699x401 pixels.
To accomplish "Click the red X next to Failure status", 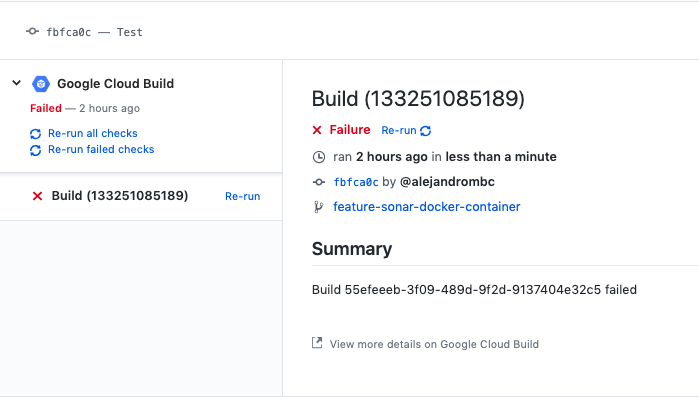I will pyautogui.click(x=317, y=130).
